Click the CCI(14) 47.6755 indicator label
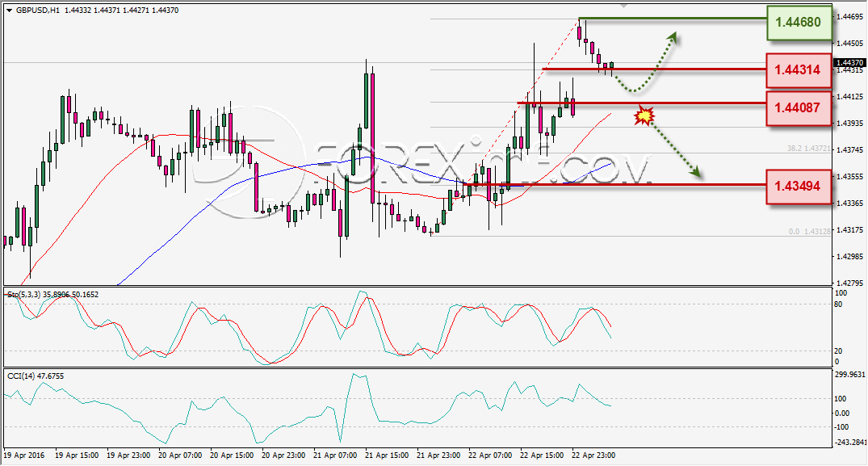Image resolution: width=868 pixels, height=466 pixels. [36, 376]
